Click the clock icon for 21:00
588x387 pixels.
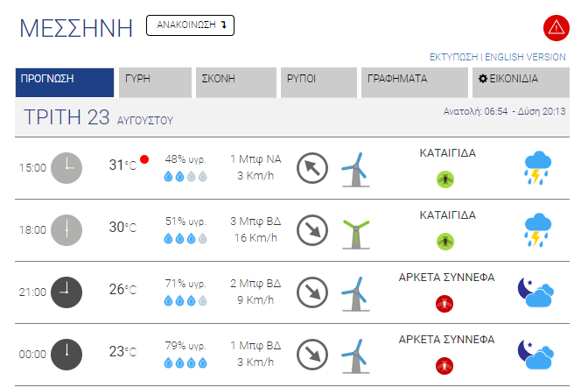click(x=66, y=292)
